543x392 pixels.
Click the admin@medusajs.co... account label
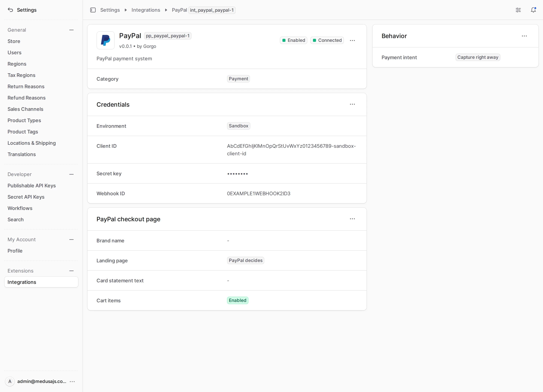click(42, 381)
